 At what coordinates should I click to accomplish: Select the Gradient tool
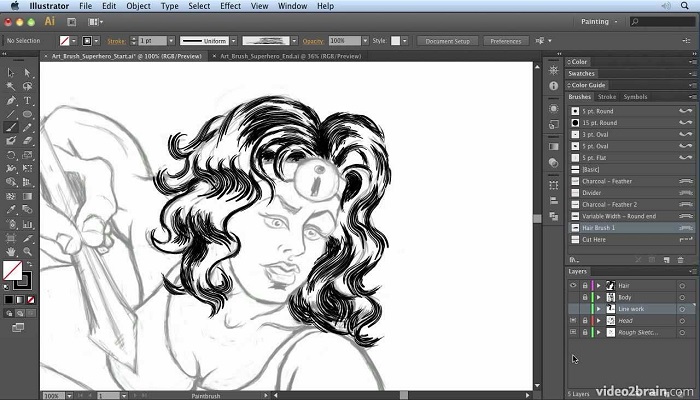point(27,196)
